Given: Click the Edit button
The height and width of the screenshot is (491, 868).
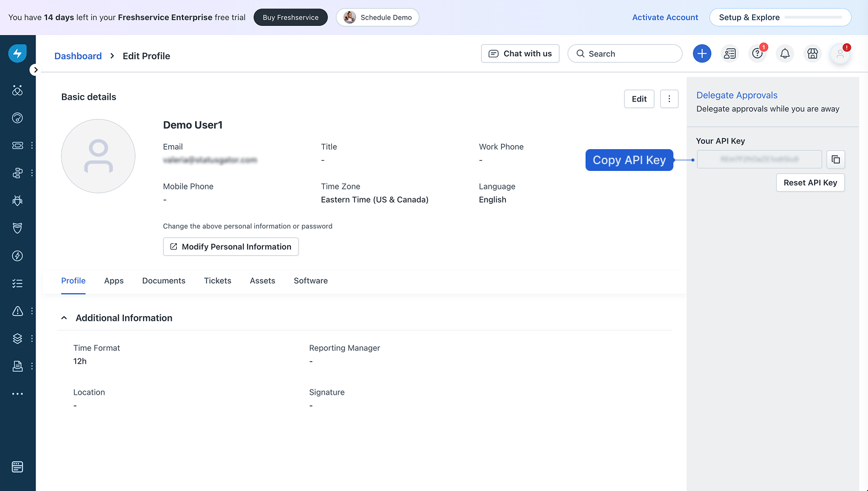Looking at the screenshot, I should [639, 99].
